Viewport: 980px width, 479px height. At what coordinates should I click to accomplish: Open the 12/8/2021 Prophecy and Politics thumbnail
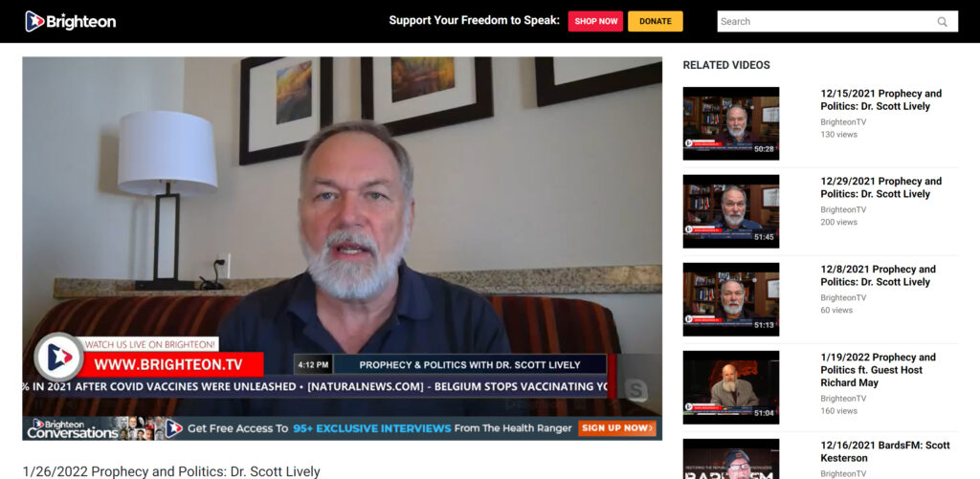pos(730,299)
